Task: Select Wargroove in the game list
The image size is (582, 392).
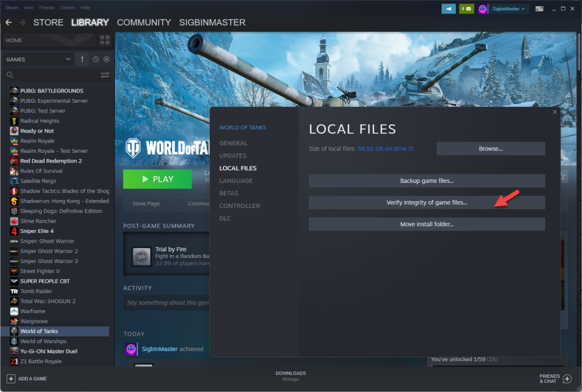Action: pyautogui.click(x=34, y=321)
